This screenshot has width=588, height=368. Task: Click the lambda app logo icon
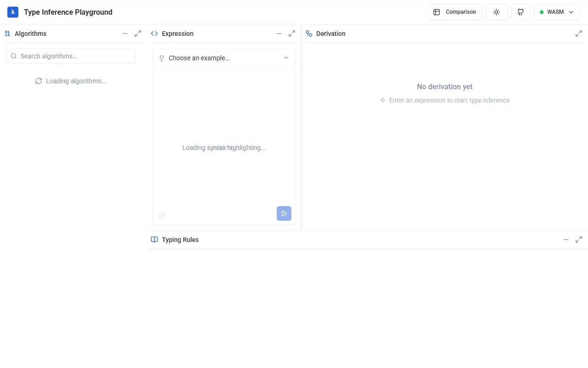coord(13,12)
